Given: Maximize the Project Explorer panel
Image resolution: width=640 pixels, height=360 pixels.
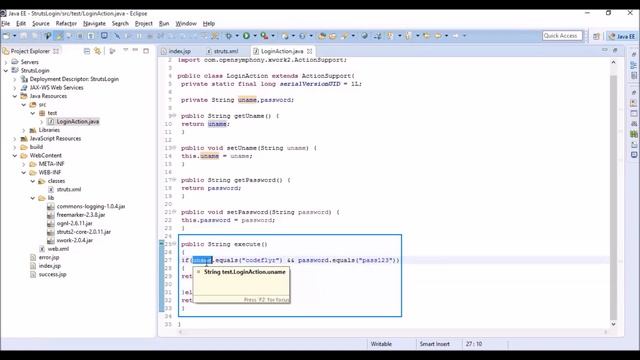Looking at the screenshot, I should (x=146, y=51).
